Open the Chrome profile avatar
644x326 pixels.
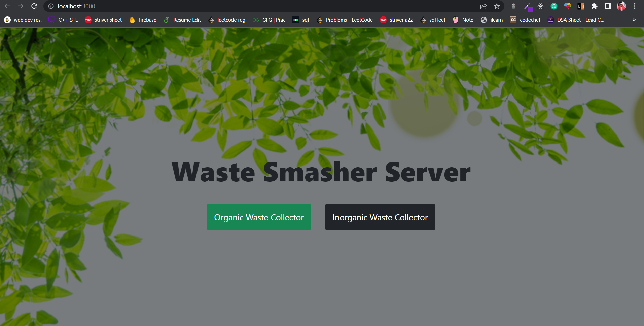(621, 6)
